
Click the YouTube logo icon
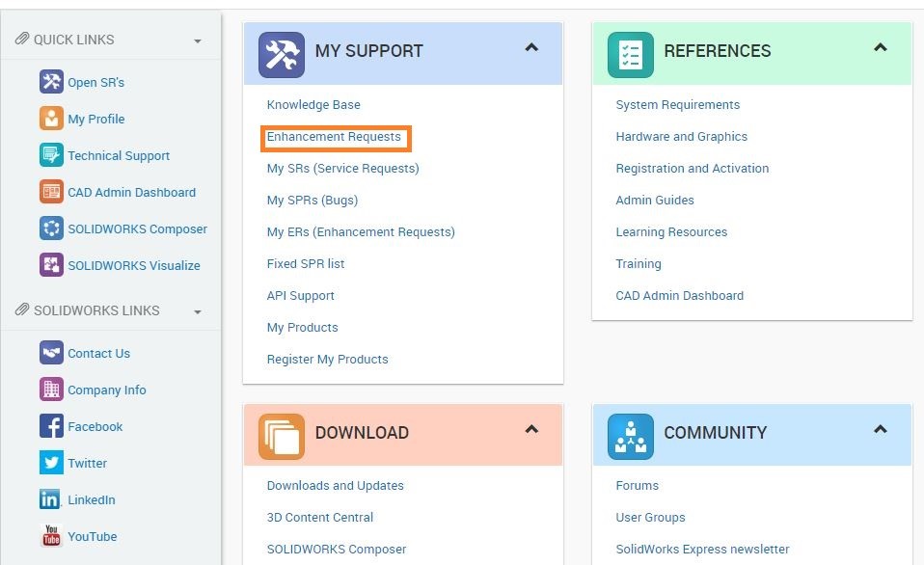click(x=51, y=535)
